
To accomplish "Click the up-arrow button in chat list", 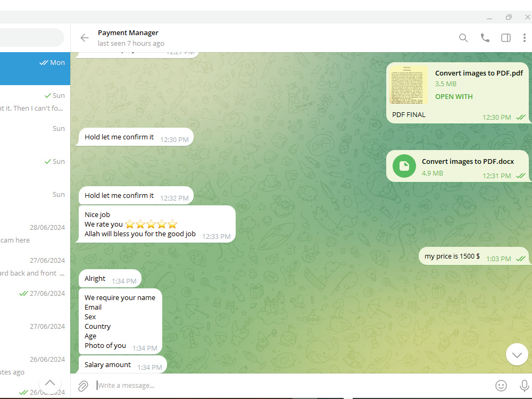I will coord(50,383).
